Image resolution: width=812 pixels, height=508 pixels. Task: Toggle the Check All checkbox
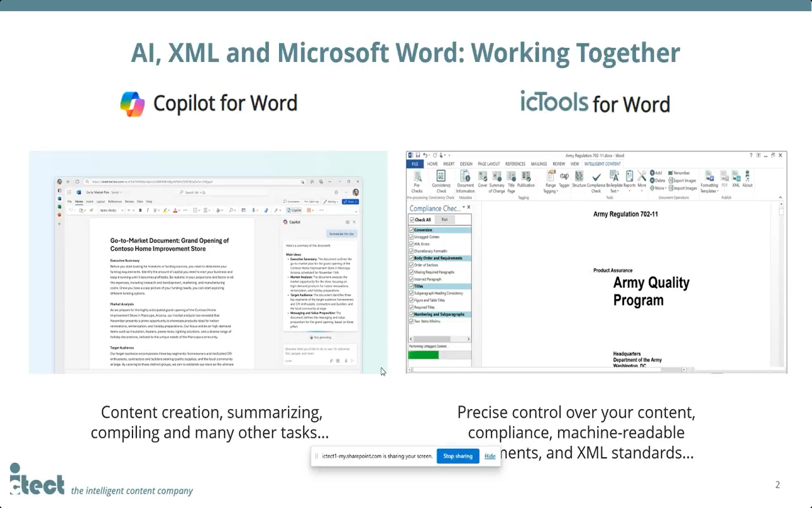(x=412, y=220)
